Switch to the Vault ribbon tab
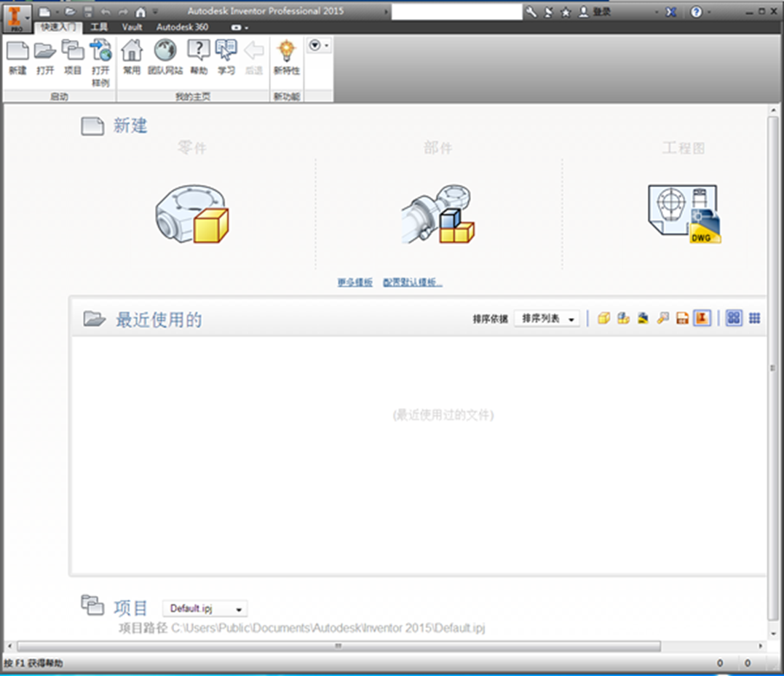 (x=132, y=27)
